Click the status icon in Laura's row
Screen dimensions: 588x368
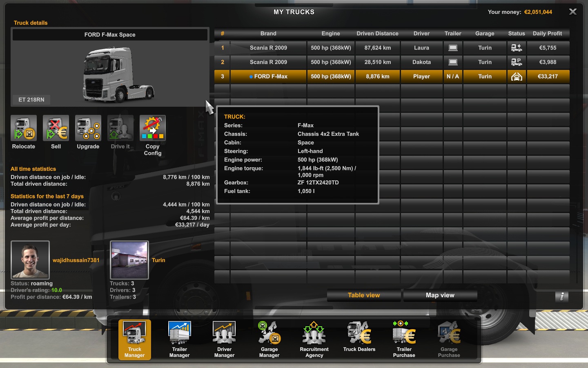pos(517,48)
